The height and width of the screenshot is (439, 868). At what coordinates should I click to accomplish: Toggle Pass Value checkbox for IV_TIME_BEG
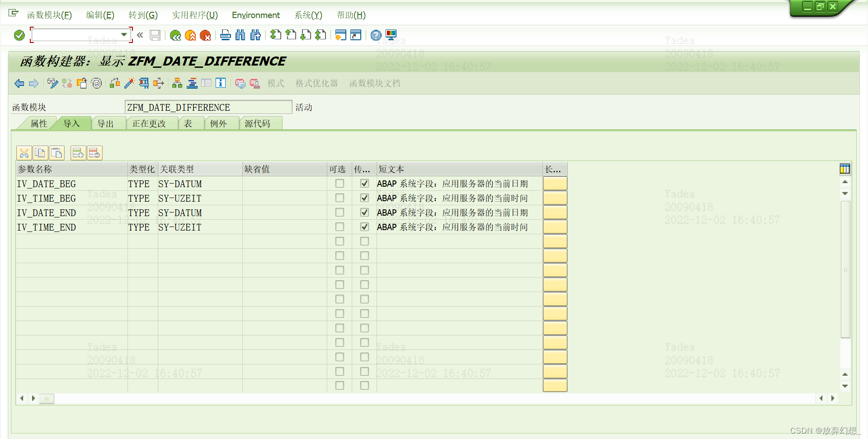tap(364, 198)
